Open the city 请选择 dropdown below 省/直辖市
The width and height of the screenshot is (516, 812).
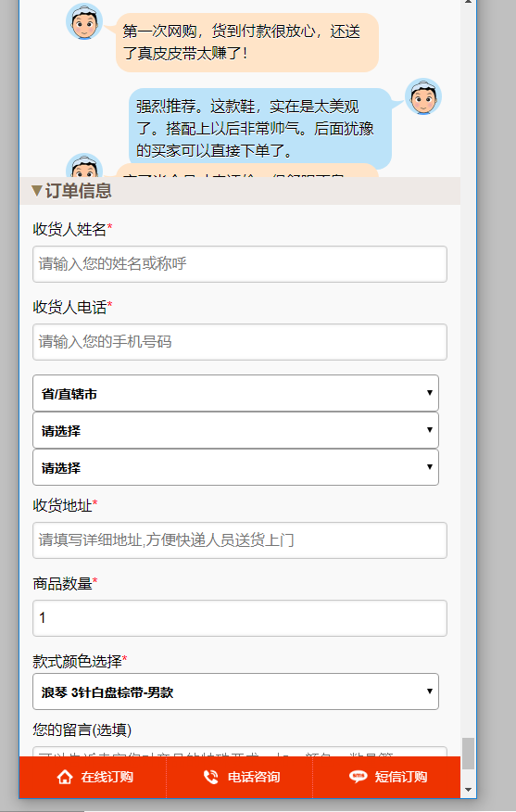[x=235, y=430]
